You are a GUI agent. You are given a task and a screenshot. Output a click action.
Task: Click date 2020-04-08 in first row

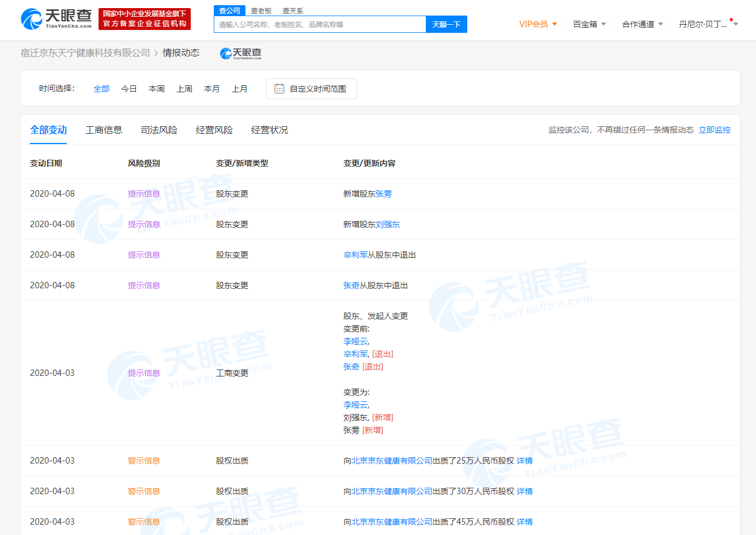52,194
